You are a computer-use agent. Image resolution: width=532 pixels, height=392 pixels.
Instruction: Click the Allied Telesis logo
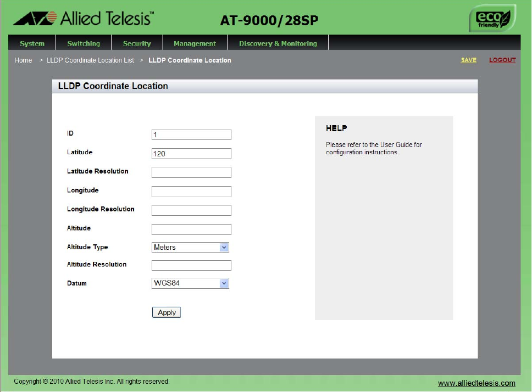84,19
